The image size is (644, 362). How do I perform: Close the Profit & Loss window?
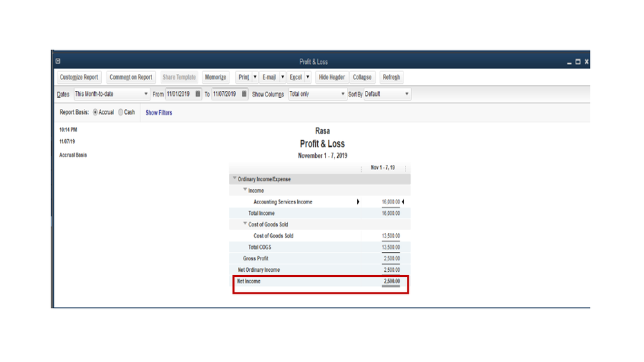click(x=587, y=62)
